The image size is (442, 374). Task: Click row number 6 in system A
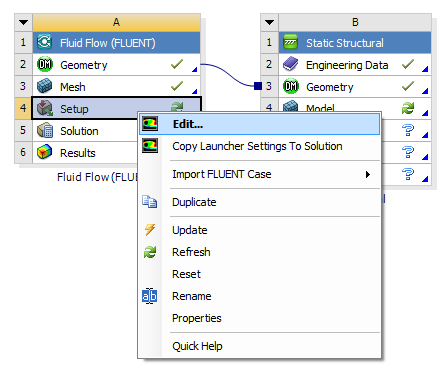point(23,152)
